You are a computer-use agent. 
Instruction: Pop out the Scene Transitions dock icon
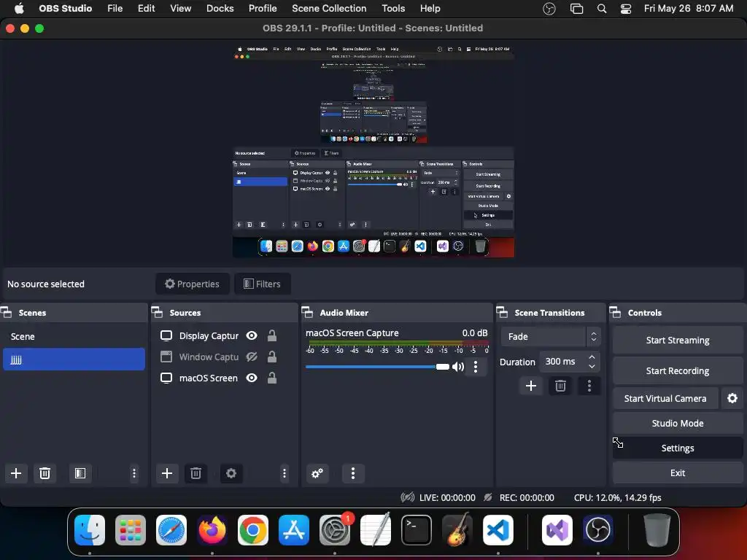click(502, 312)
